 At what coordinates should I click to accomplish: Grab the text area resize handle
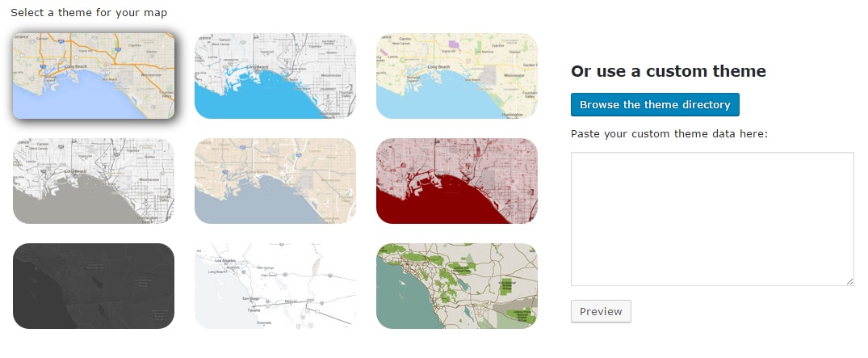tap(849, 281)
